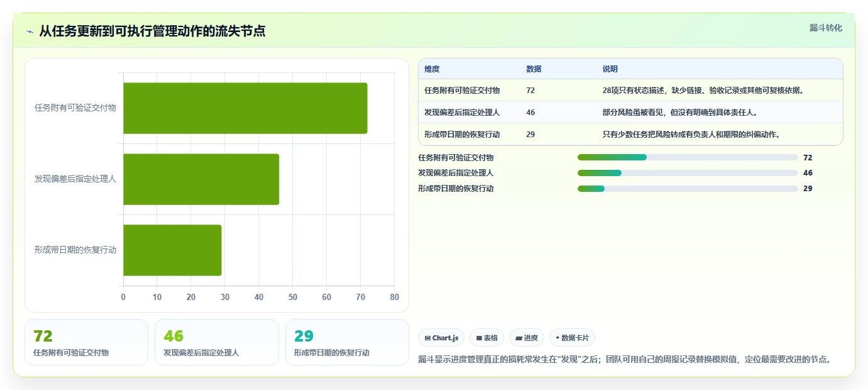868x390 pixels.
Task: Click the 数据 column header
Action: pyautogui.click(x=534, y=69)
